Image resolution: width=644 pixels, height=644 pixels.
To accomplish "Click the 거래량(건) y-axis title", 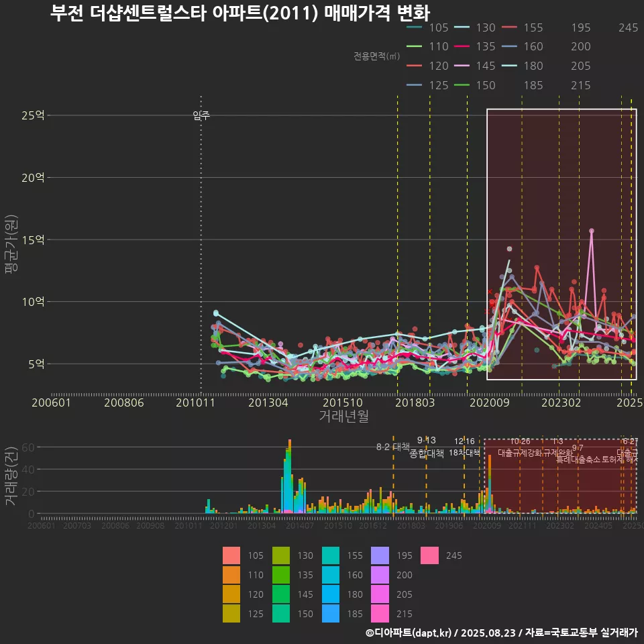I will coord(10,476).
